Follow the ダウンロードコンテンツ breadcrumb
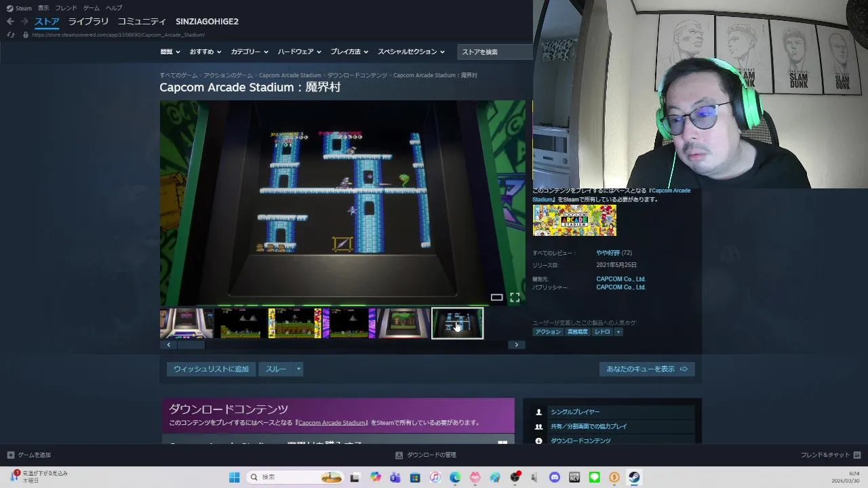Viewport: 868px width, 488px height. coord(357,75)
